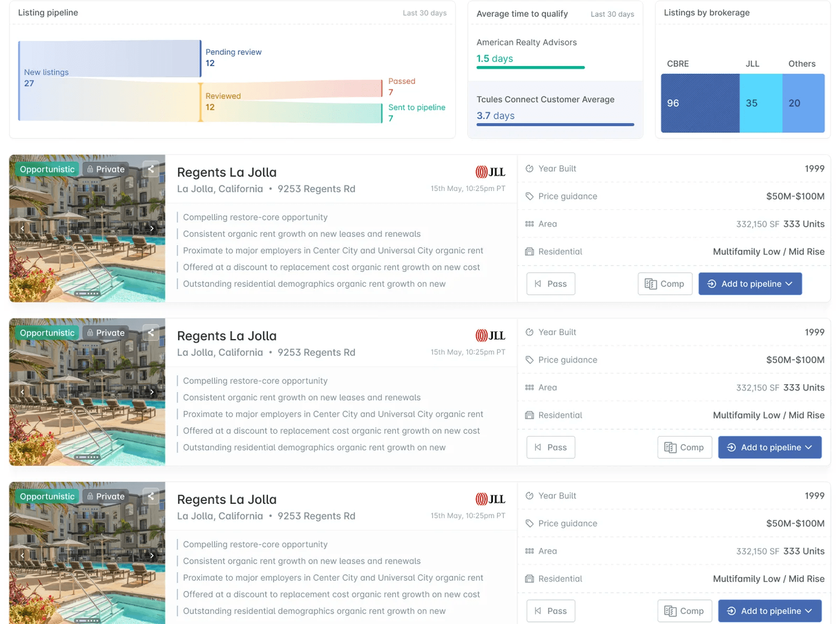Click Opportunistic badge on first listing
Screen dimensions: 840x624
(x=47, y=169)
